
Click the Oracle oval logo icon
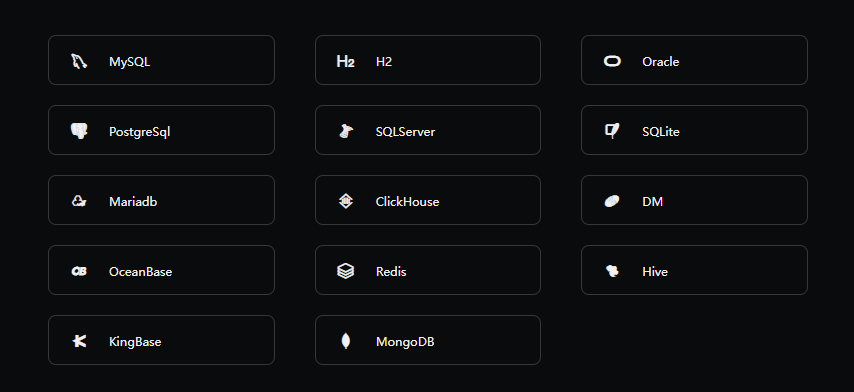(x=612, y=61)
